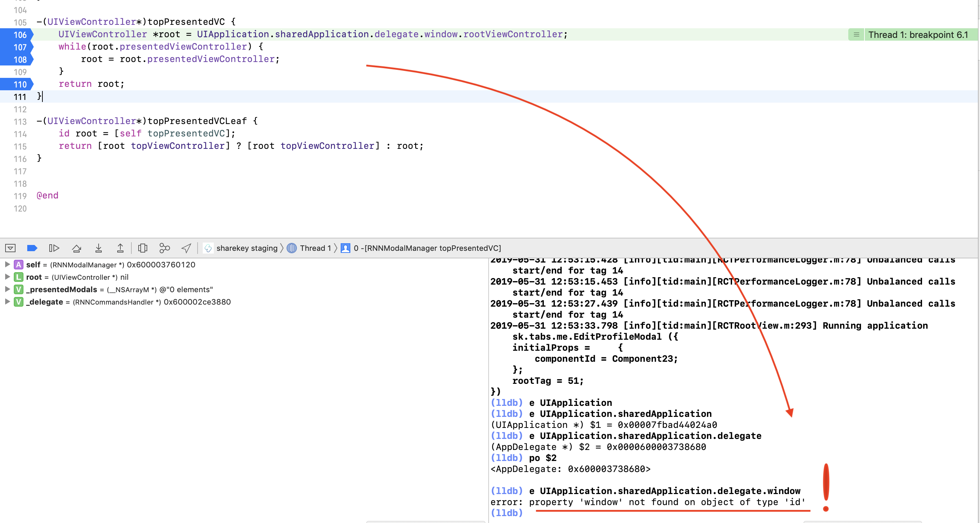980x523 pixels.
Task: Open Simulate Location menu
Action: tap(187, 248)
